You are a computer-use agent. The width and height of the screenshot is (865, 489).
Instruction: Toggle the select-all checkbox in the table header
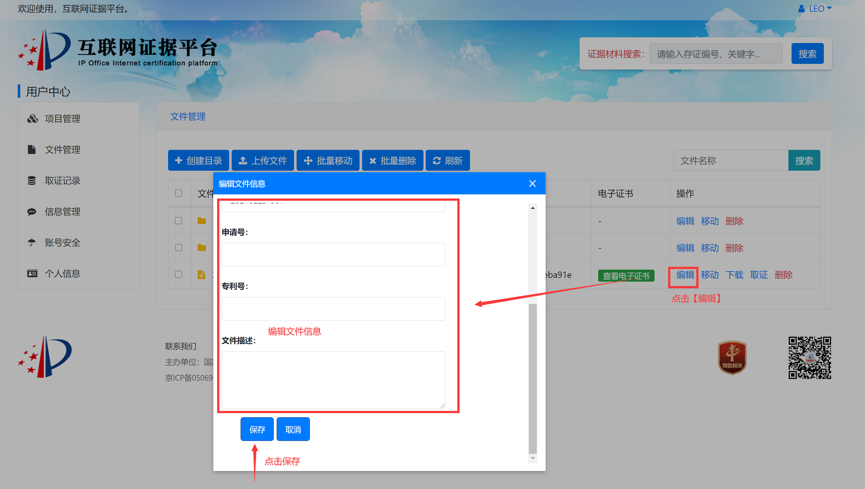[179, 194]
